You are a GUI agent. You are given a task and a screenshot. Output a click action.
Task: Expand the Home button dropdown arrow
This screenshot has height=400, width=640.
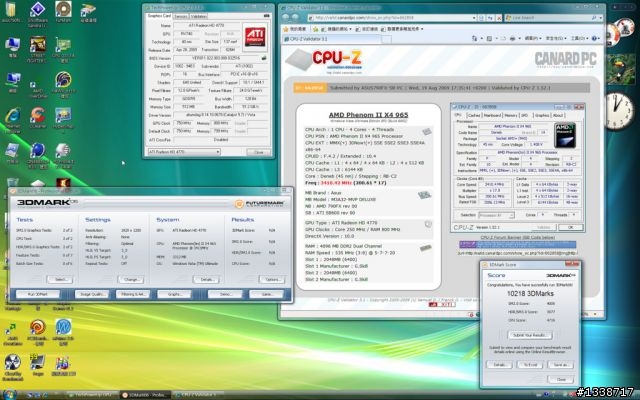click(480, 38)
